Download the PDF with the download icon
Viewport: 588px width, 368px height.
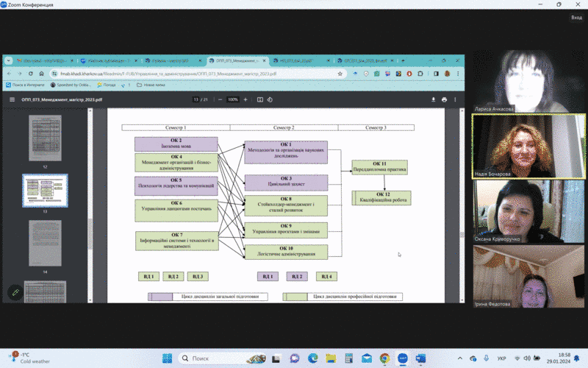pyautogui.click(x=434, y=99)
